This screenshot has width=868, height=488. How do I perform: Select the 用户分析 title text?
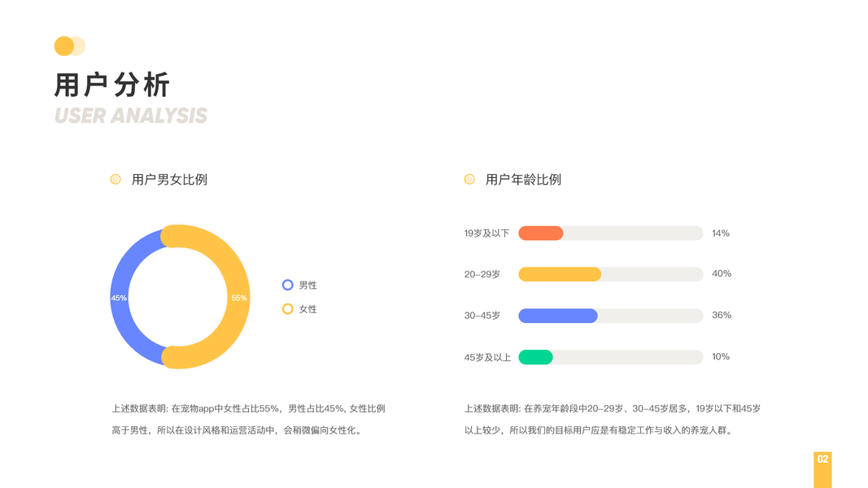[112, 85]
